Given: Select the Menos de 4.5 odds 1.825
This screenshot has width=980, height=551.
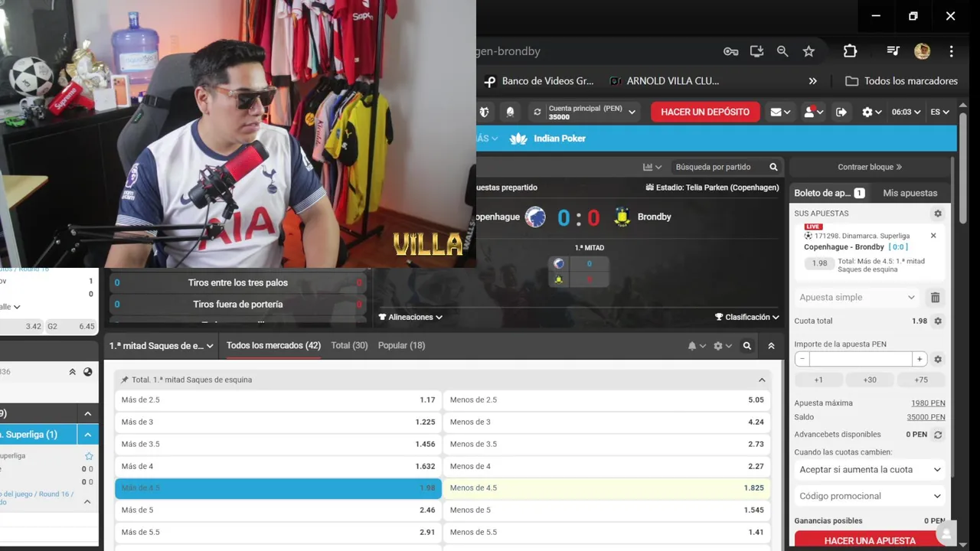Looking at the screenshot, I should pos(606,488).
